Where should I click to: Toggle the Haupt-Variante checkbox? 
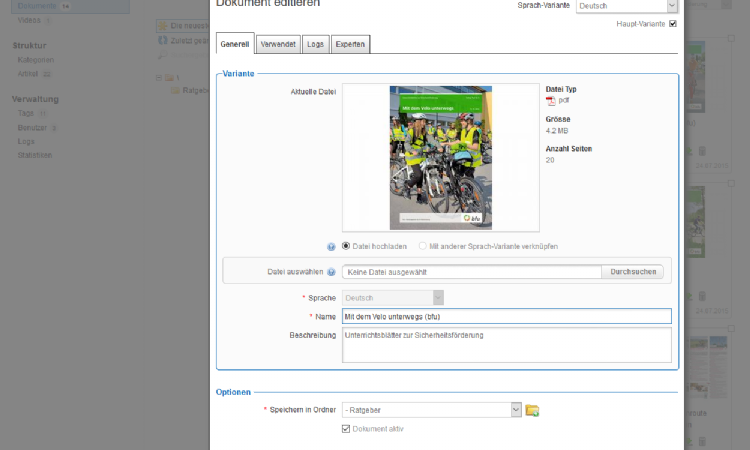(x=672, y=23)
